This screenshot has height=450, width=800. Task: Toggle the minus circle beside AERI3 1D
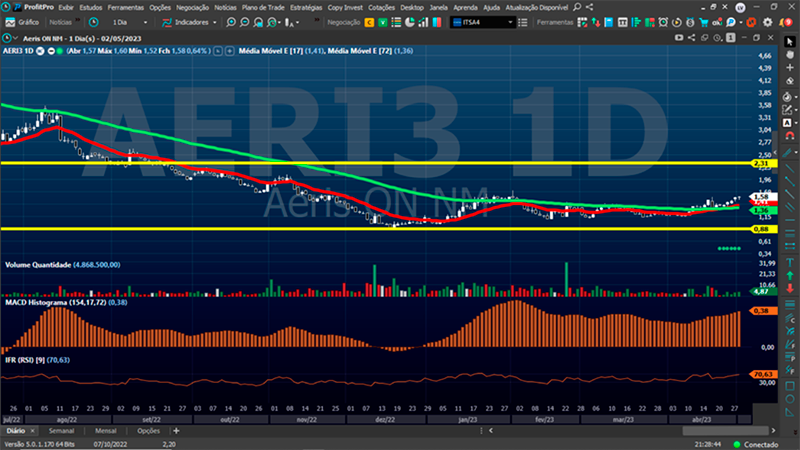coord(51,51)
